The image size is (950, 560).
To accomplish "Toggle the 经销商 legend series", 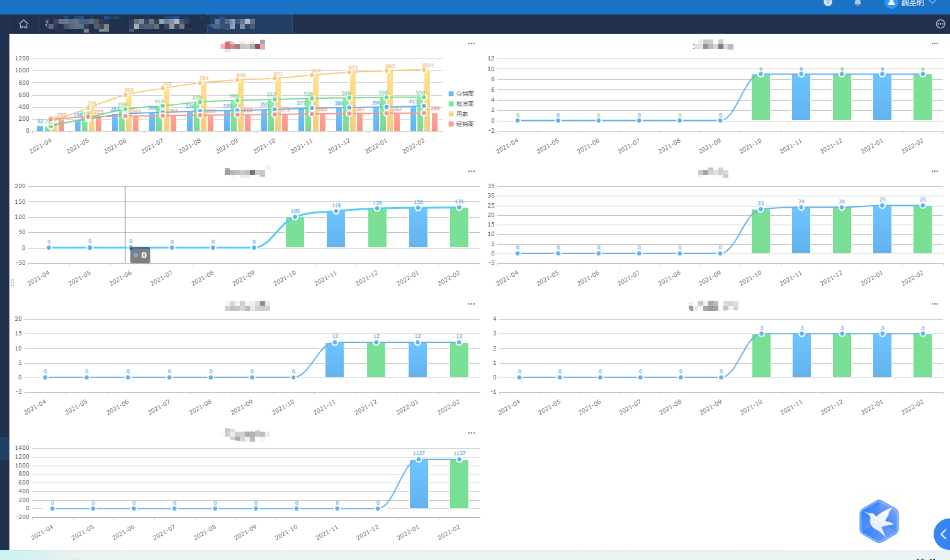I will (461, 124).
